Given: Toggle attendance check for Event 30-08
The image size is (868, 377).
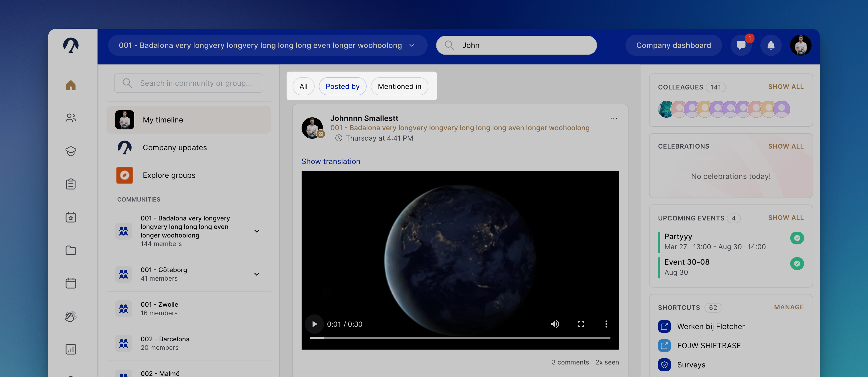Looking at the screenshot, I should pos(797,264).
